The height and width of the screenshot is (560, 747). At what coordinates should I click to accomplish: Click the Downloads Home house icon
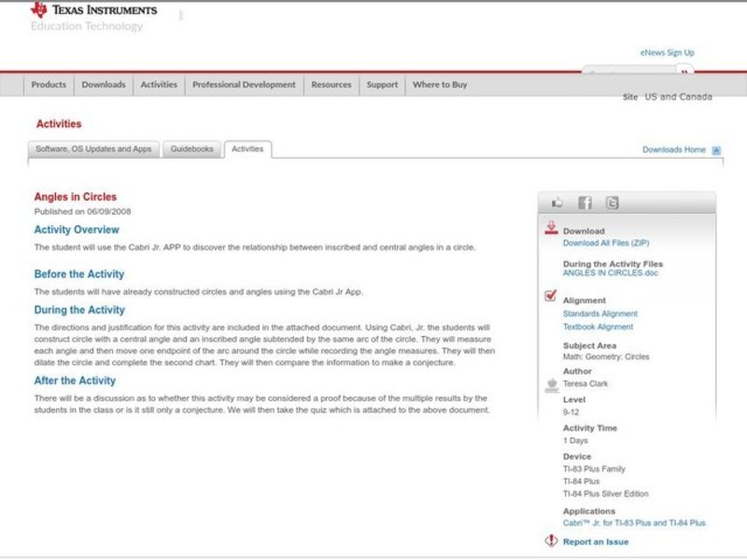(716, 150)
